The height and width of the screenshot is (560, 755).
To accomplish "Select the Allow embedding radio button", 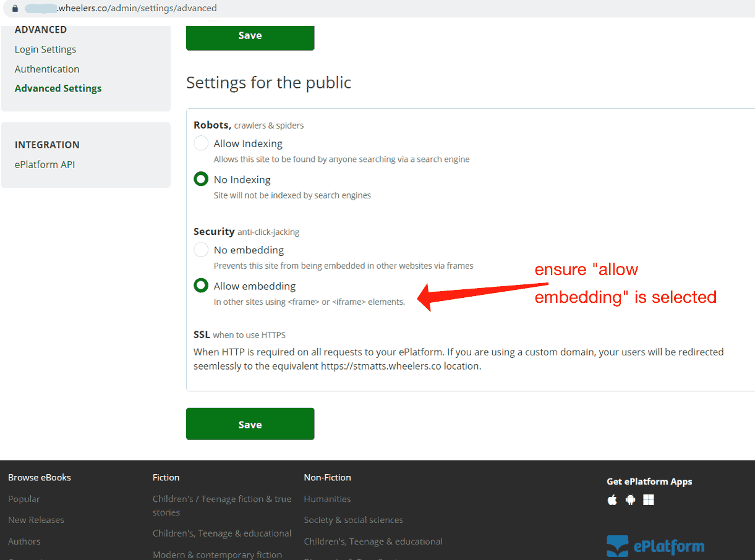I will 201,286.
